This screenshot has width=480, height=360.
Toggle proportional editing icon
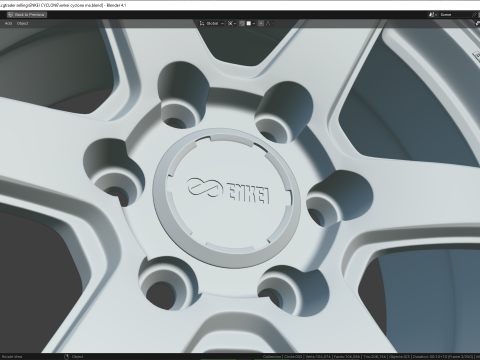261,23
